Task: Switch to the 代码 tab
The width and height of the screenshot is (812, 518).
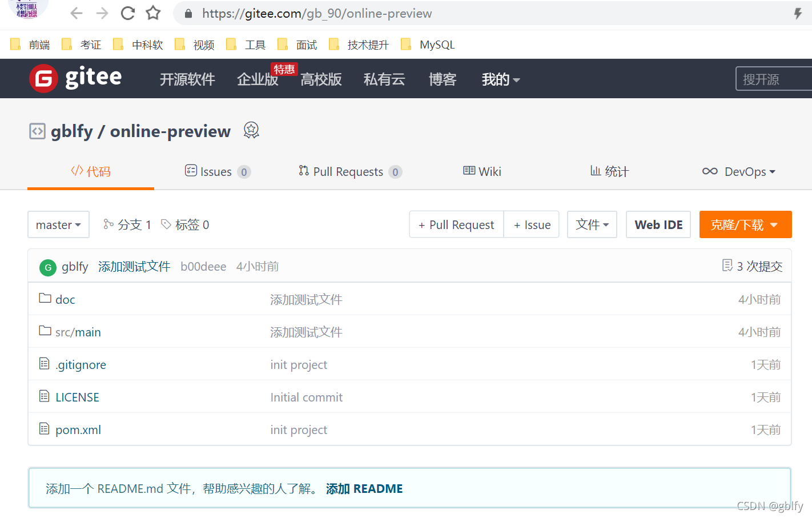Action: [91, 171]
